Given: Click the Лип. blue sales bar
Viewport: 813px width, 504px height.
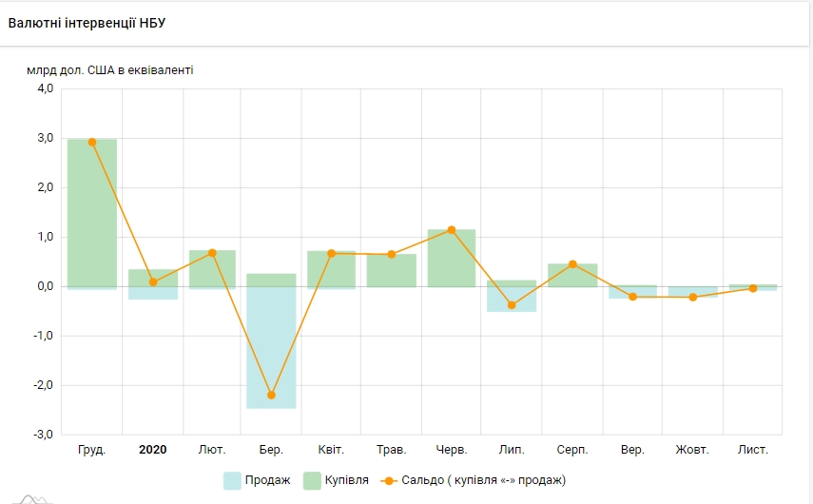Looking at the screenshot, I should tap(512, 300).
